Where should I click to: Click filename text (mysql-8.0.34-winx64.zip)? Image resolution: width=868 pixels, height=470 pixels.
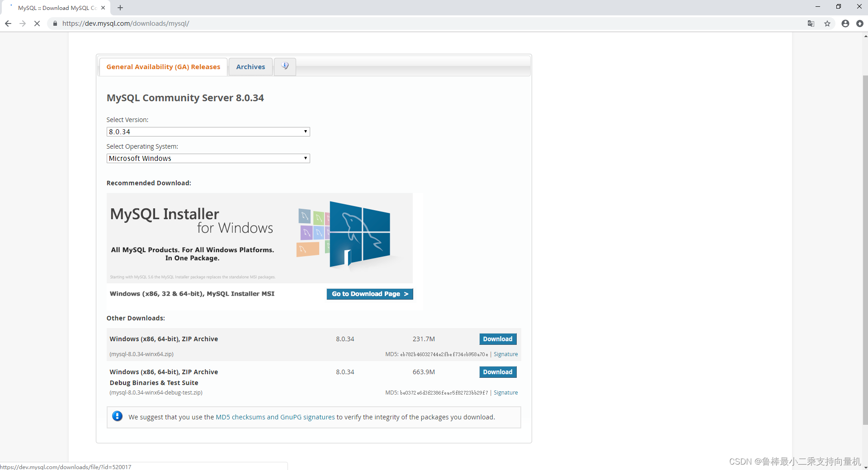coord(142,354)
